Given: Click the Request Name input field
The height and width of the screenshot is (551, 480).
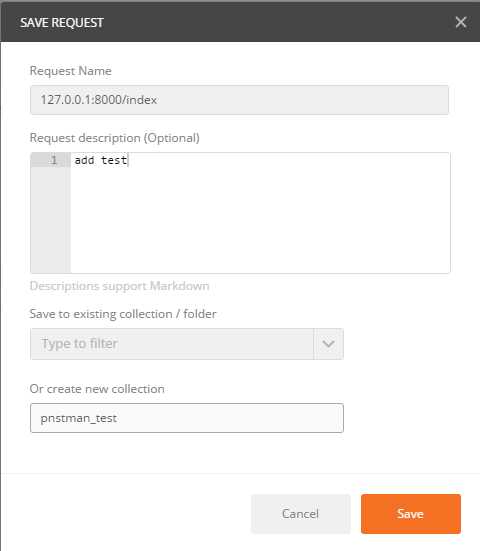Looking at the screenshot, I should pos(239,100).
